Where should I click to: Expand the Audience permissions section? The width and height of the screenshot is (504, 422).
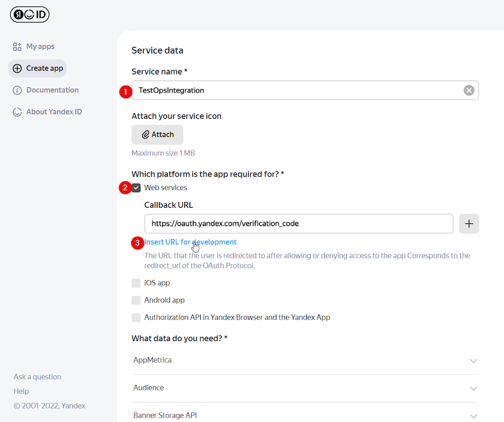pyautogui.click(x=473, y=388)
